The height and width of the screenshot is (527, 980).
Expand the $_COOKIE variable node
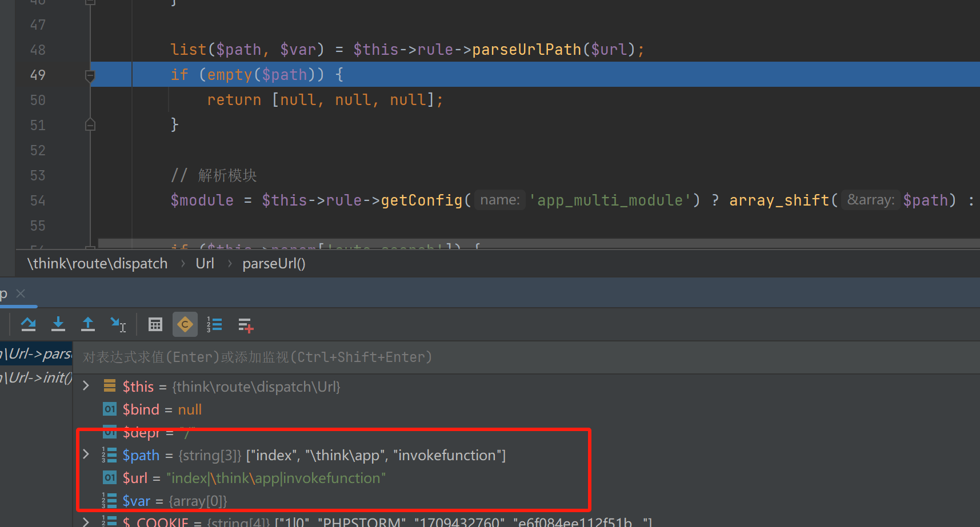[86, 522]
